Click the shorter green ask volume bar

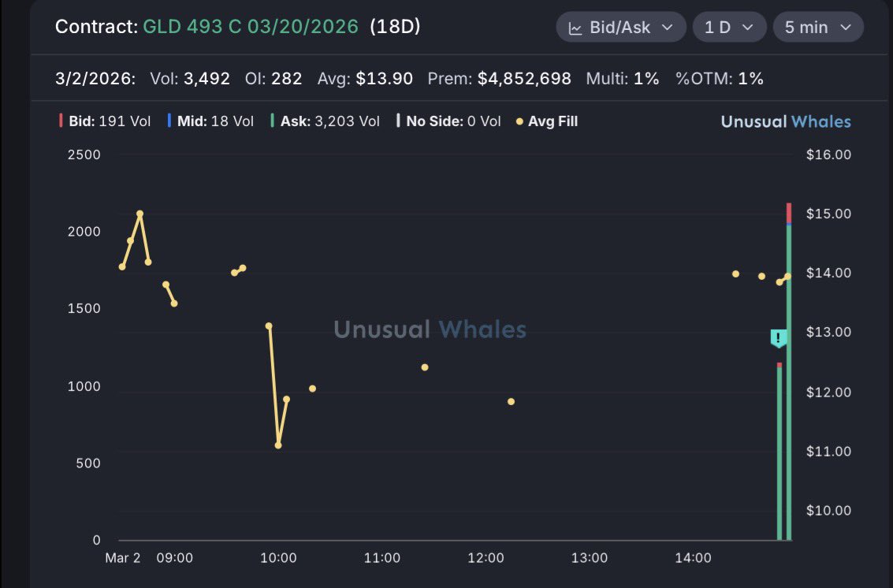point(780,453)
